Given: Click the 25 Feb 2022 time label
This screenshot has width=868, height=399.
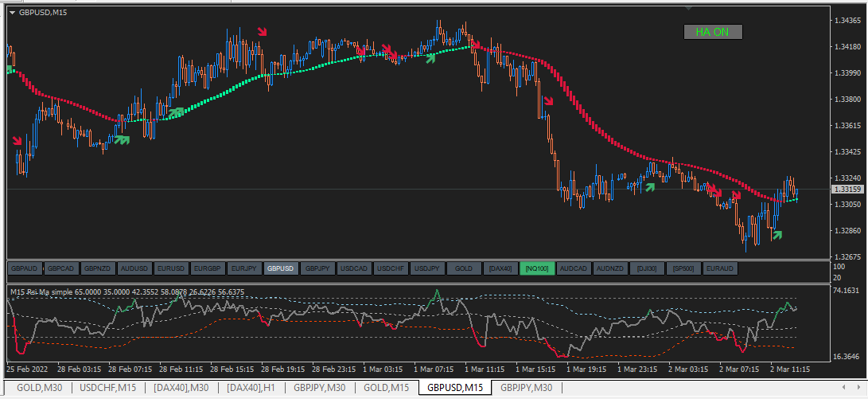Looking at the screenshot, I should 27,369.
